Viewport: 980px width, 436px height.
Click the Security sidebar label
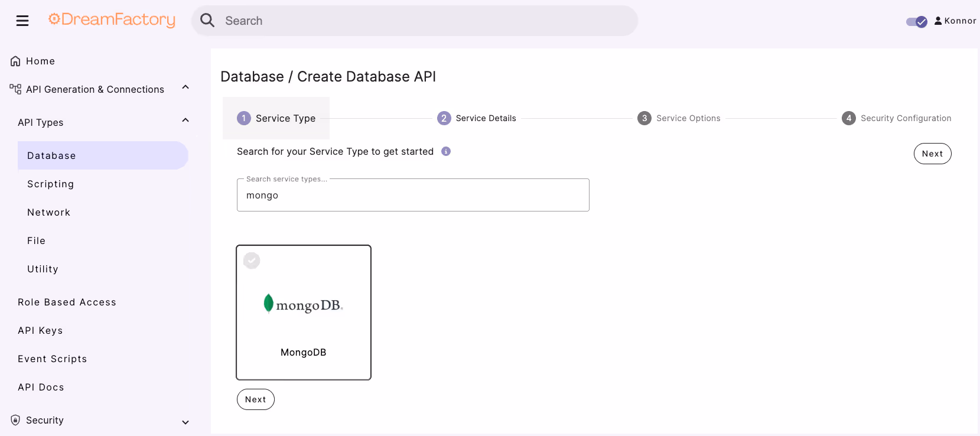(44, 420)
